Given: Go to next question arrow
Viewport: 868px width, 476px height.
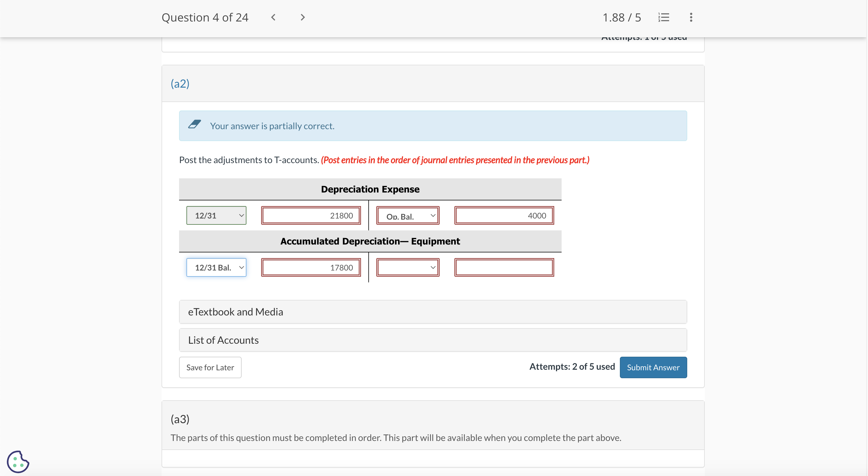Looking at the screenshot, I should pyautogui.click(x=302, y=17).
